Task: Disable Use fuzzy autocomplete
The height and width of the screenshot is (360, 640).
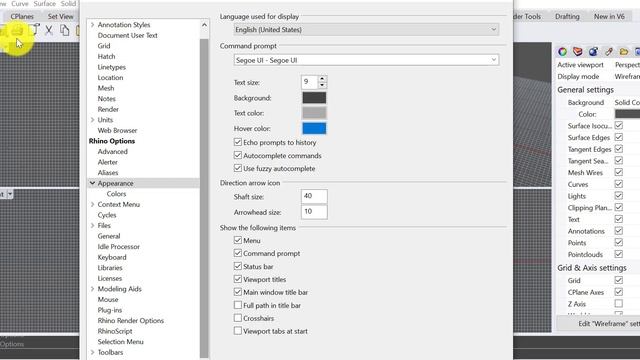Action: [x=238, y=168]
